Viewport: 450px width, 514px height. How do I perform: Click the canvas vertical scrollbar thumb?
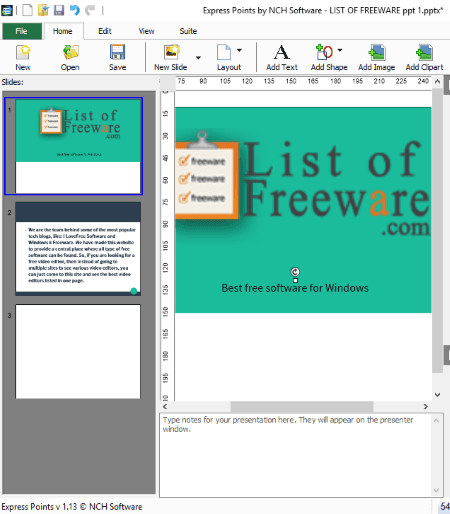[437, 230]
